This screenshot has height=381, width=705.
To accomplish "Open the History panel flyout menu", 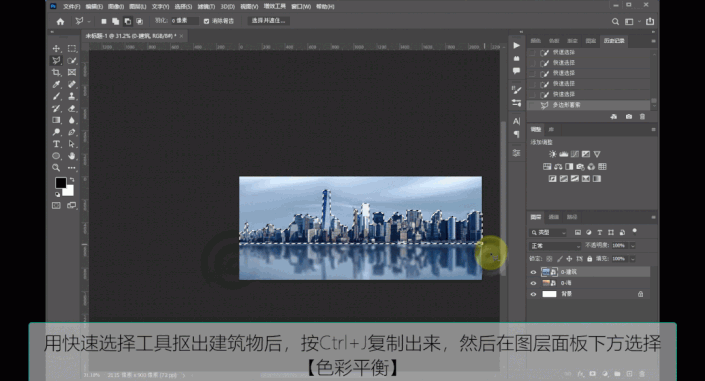I will click(x=653, y=41).
